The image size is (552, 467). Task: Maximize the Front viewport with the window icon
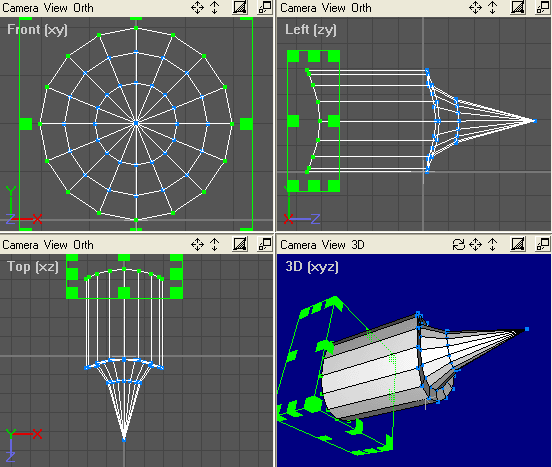point(265,7)
